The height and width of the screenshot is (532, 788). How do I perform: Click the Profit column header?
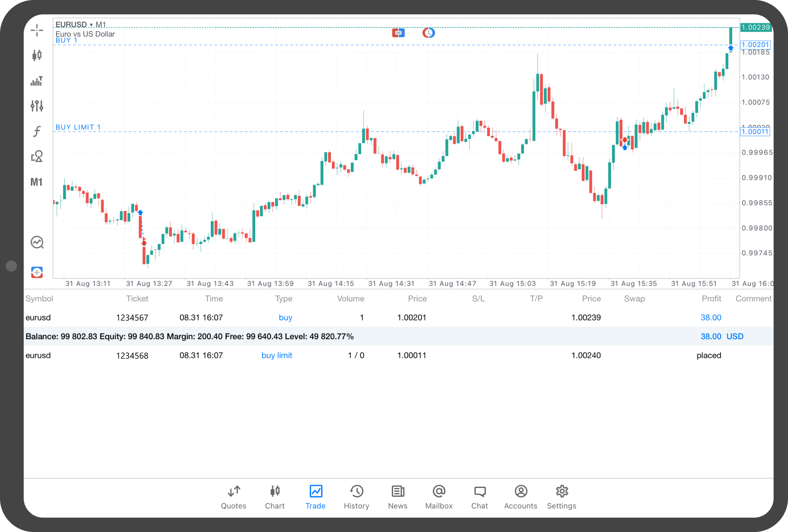(x=711, y=299)
